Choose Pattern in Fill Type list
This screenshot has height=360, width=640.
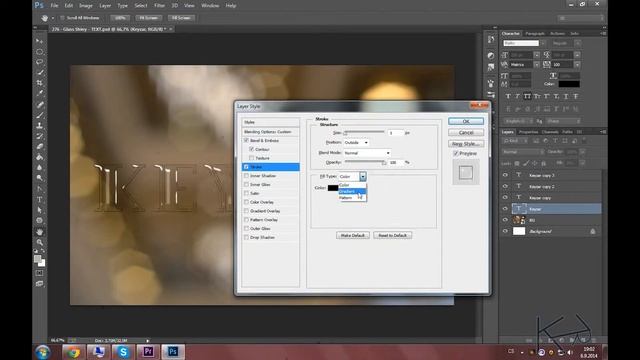352,198
